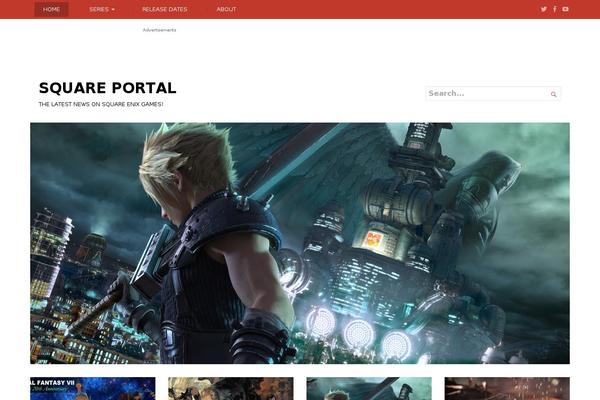The image size is (600, 400).
Task: Click the 'The latest news on Square Enix games!' tagline
Action: [101, 104]
